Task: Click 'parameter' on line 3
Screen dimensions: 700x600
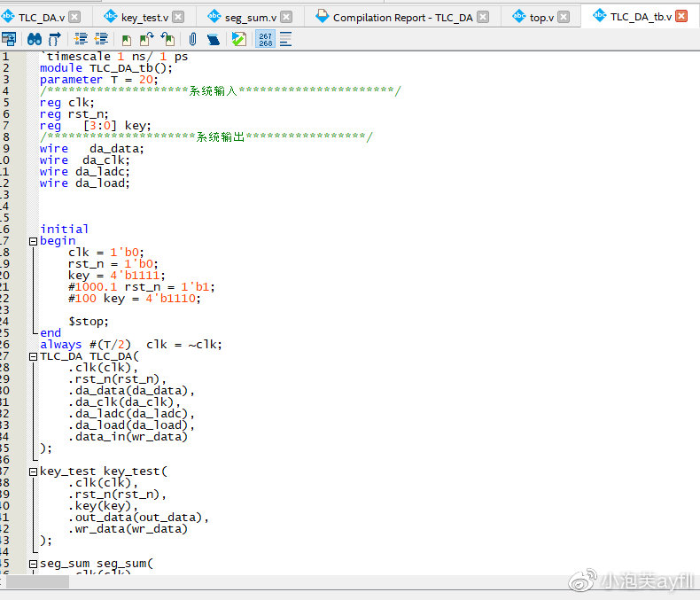Action: [x=71, y=80]
